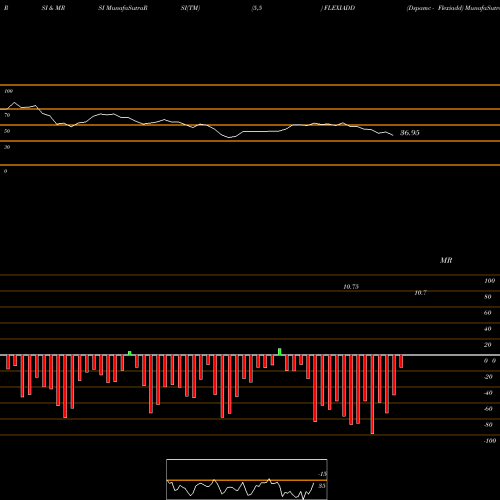Click the 33 value in mini chart

point(321,486)
